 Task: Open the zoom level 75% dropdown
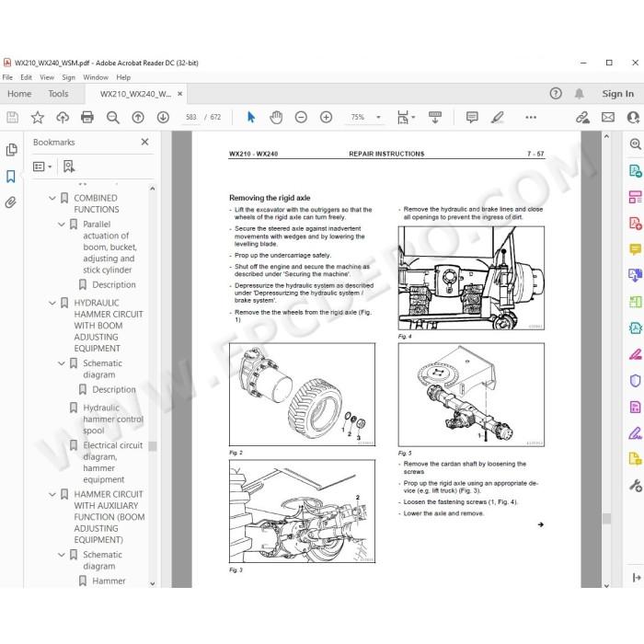pos(378,118)
